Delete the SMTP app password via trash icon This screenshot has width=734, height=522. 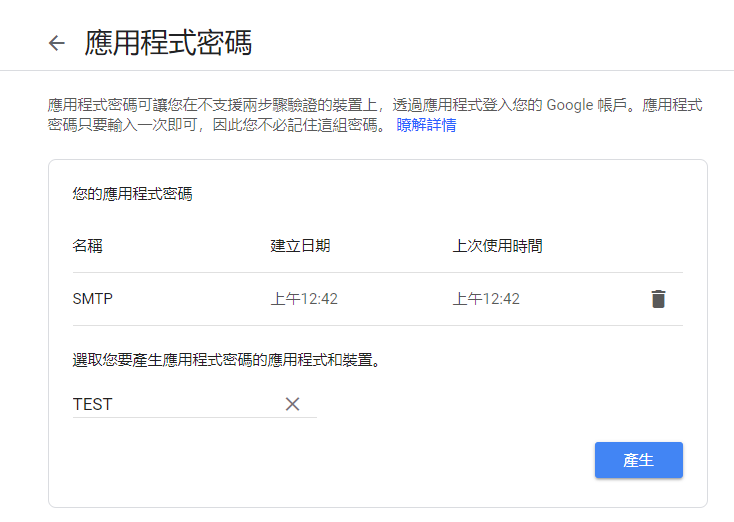[x=658, y=299]
